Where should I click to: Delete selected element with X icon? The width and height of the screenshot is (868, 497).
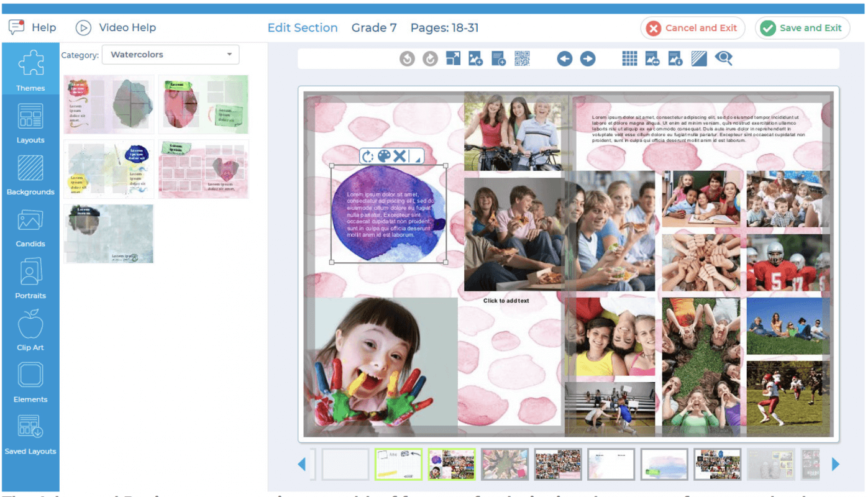[400, 156]
